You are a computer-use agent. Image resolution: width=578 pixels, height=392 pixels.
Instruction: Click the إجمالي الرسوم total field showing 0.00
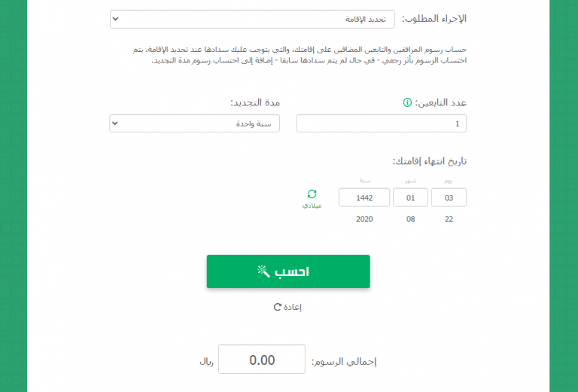(262, 360)
